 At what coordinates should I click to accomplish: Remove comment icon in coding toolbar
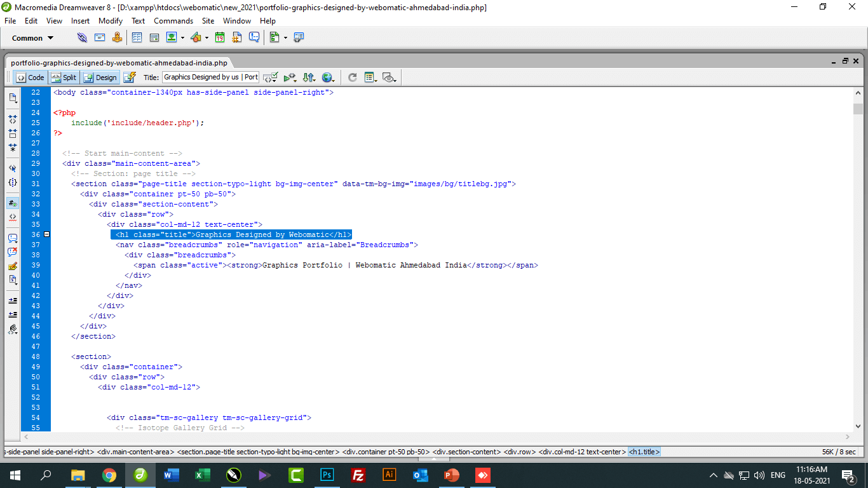click(13, 252)
